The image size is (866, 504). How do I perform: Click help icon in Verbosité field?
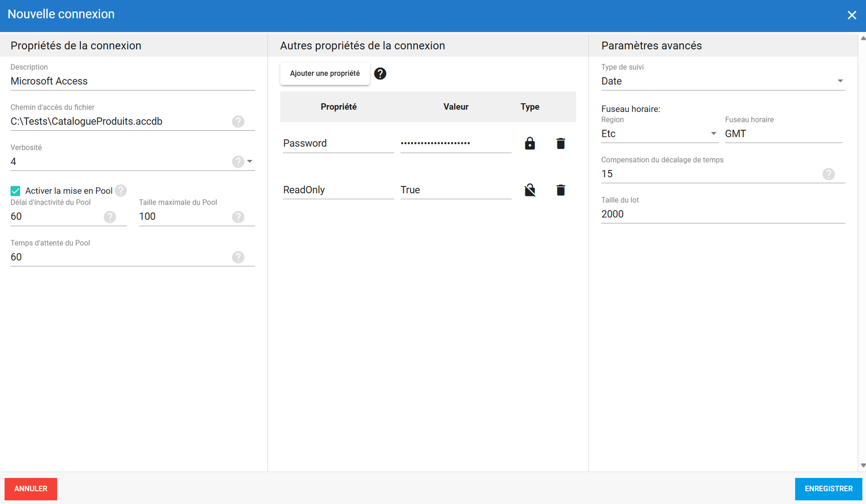238,162
